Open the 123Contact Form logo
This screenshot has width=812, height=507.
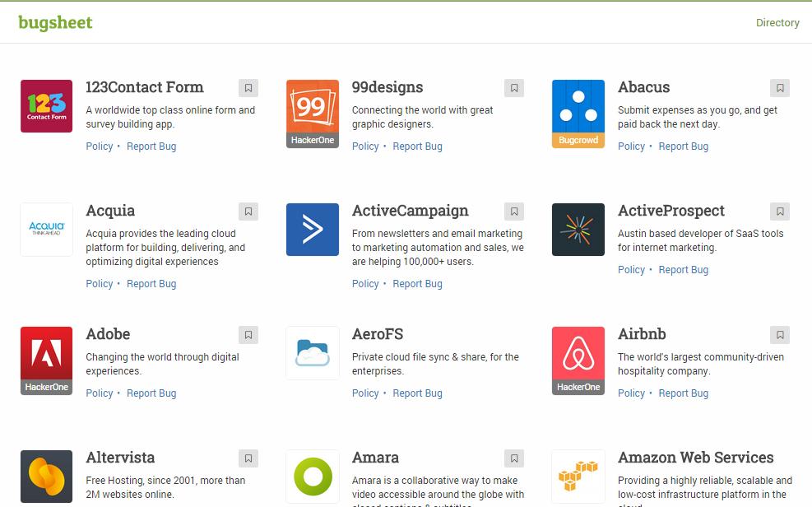47,106
